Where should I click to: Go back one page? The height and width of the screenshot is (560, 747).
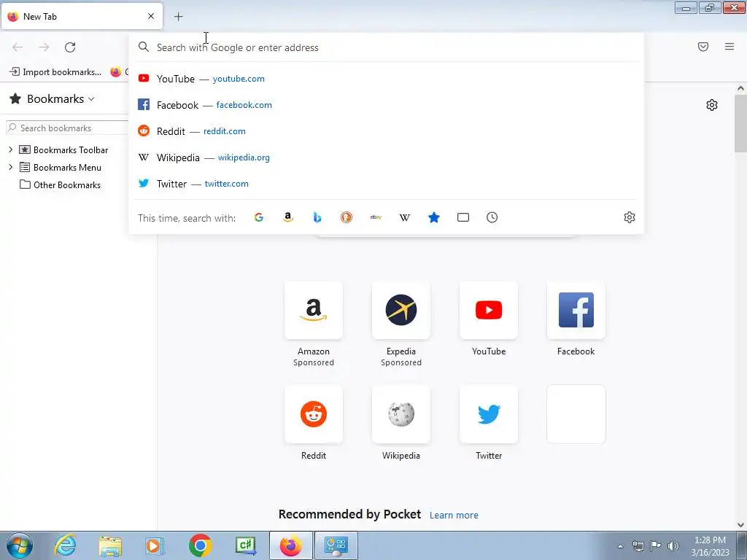click(18, 47)
